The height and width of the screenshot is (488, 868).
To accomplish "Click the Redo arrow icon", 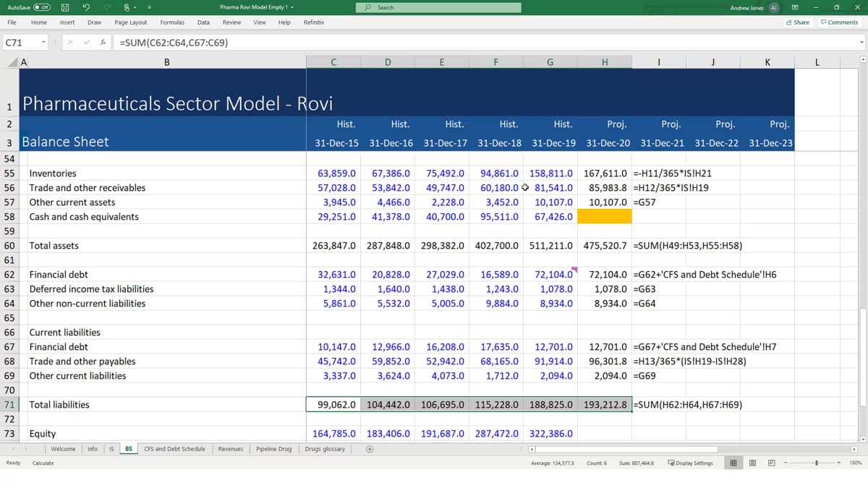I will (106, 7).
